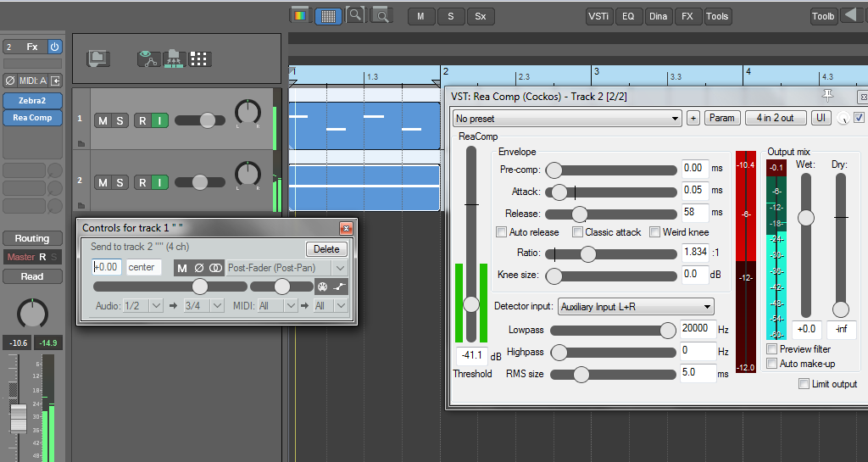Screen dimensions: 868x462
Task: Enable Auto make-up checkbox
Action: click(771, 363)
